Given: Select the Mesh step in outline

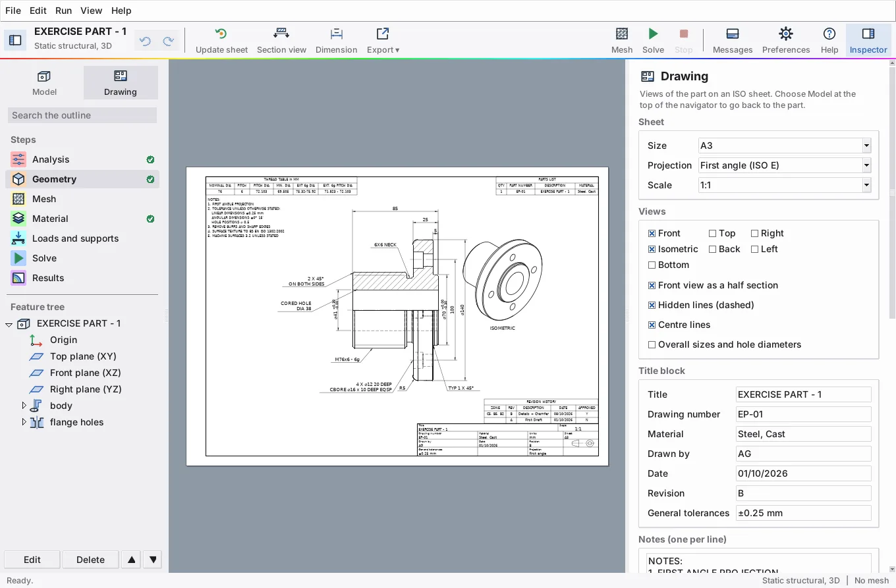Looking at the screenshot, I should [82, 199].
